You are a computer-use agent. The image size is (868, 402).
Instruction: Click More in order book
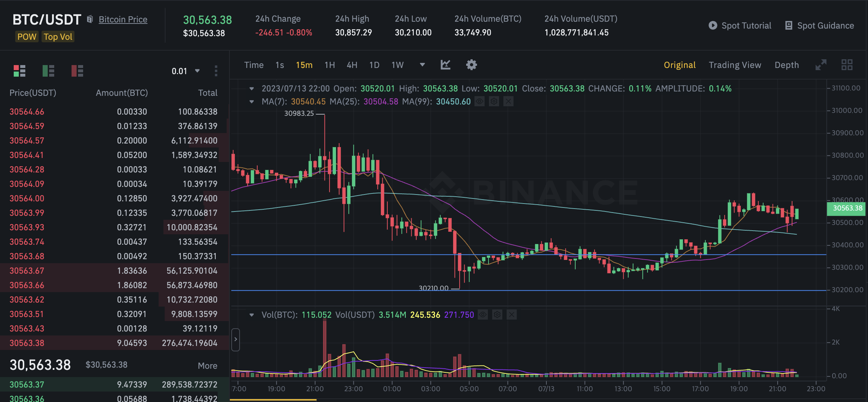point(207,365)
